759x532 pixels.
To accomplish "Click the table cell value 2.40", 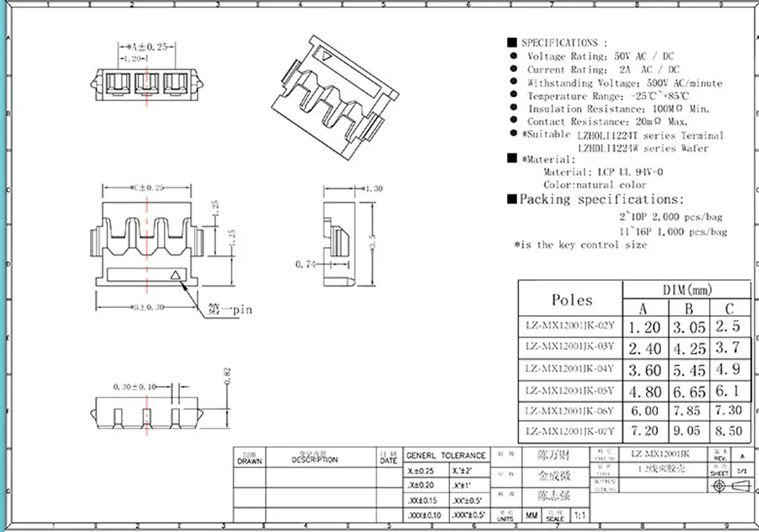I will pos(645,348).
